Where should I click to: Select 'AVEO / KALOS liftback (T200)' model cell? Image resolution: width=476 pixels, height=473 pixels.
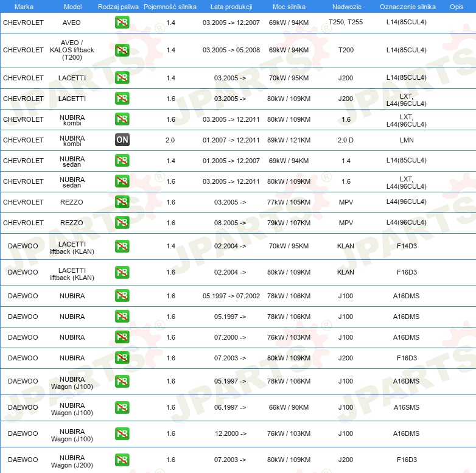[x=72, y=50]
